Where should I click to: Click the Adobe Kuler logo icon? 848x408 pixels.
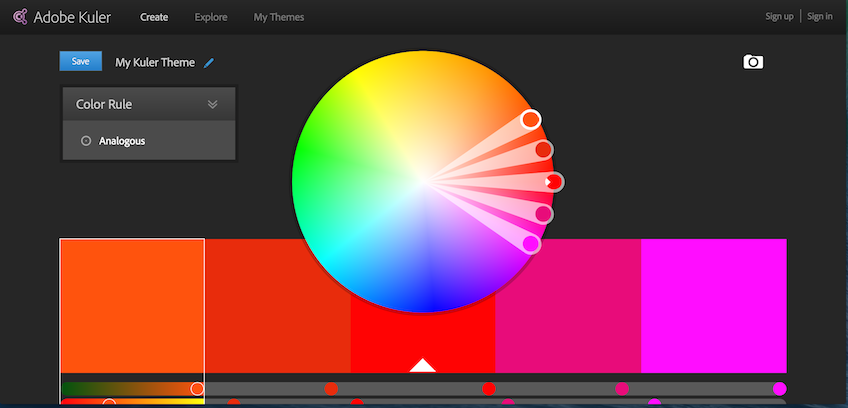pyautogui.click(x=20, y=17)
